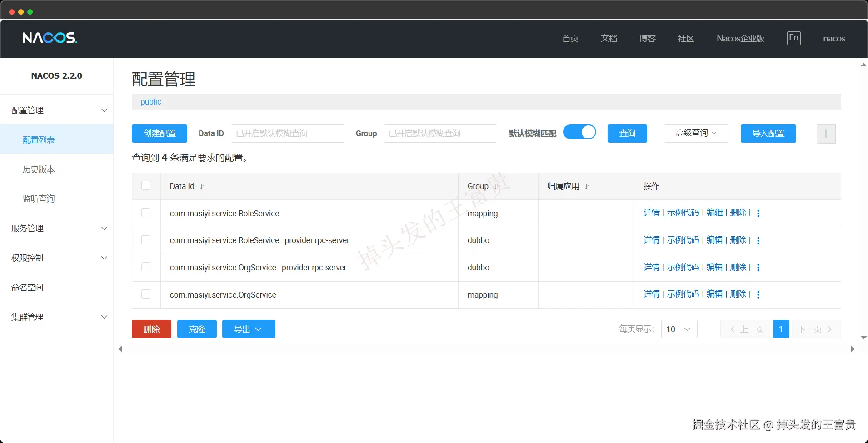Focus the Data ID search field
Image resolution: width=868 pixels, height=443 pixels.
tap(288, 134)
